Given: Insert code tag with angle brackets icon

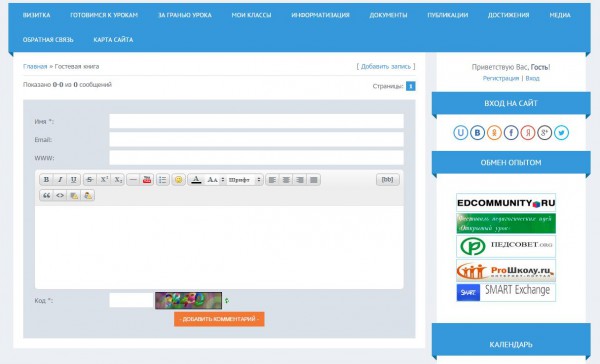Looking at the screenshot, I should coord(60,196).
